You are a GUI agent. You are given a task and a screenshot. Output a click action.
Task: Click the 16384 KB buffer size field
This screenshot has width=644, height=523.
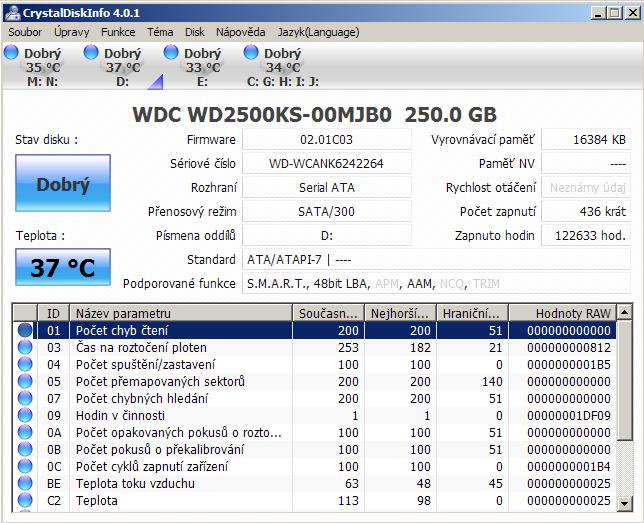(586, 140)
